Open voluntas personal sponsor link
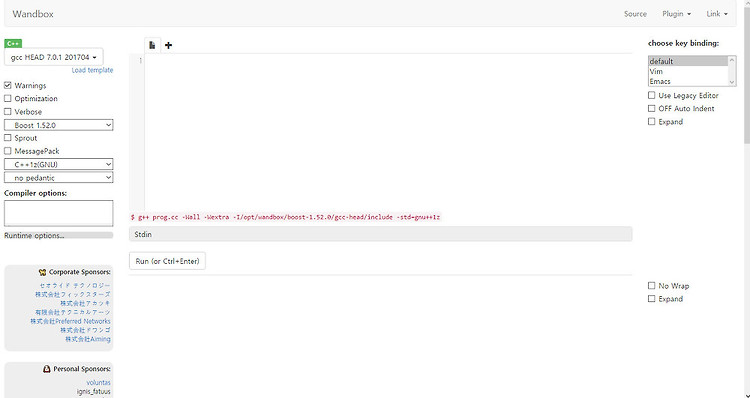This screenshot has width=750, height=398. (99, 382)
